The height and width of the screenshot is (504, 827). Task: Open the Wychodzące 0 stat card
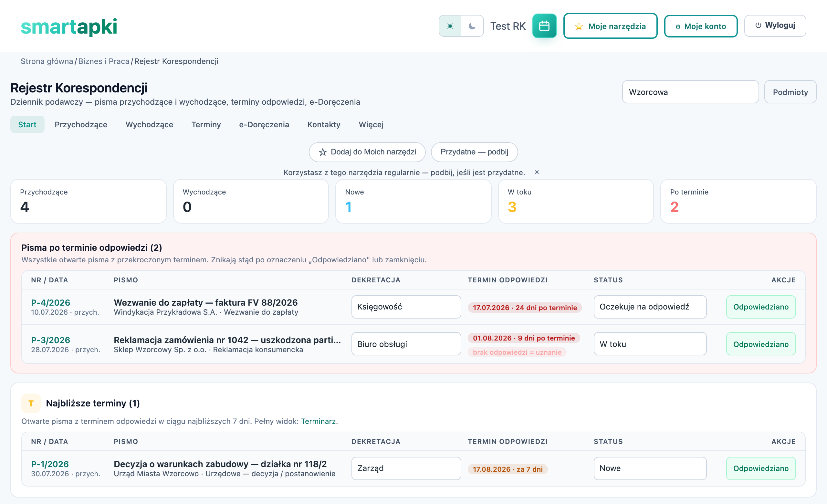coord(251,201)
